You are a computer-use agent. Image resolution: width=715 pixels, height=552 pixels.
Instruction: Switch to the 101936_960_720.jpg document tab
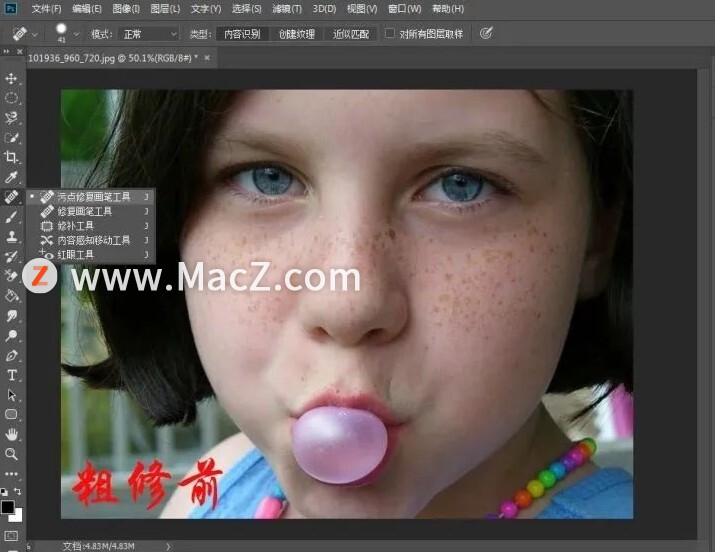tap(113, 58)
